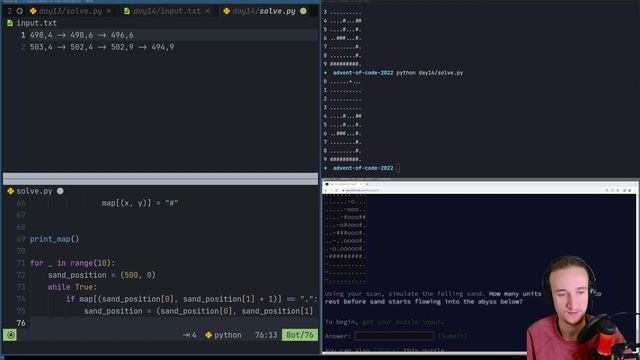Click the green modified dot on day14/solve.py tab
Image resolution: width=640 pixels, height=360 pixels.
(x=303, y=11)
